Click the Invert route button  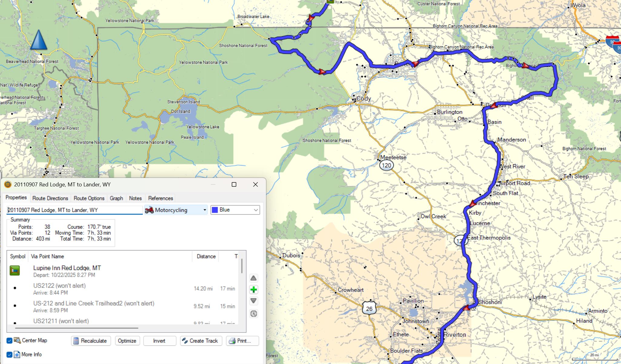pos(159,341)
